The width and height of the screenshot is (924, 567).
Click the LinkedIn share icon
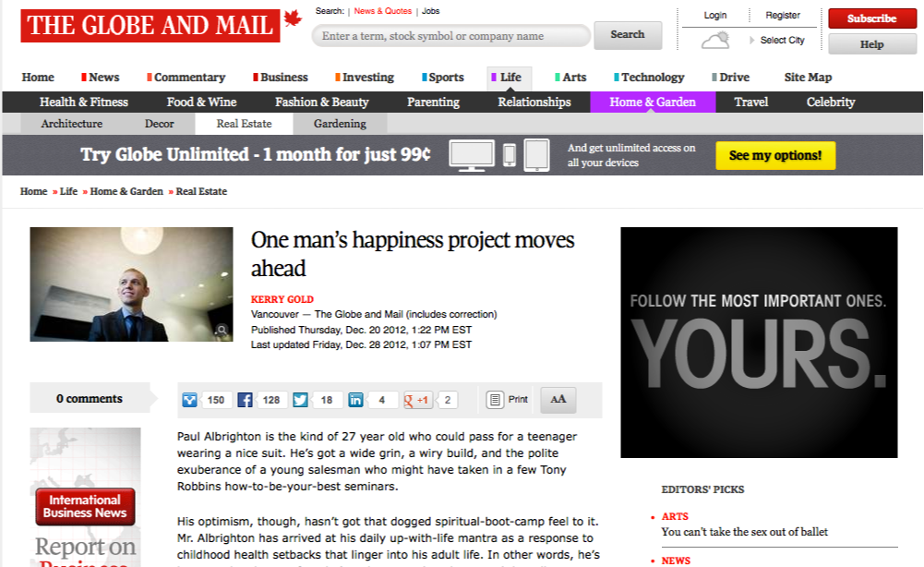click(x=356, y=400)
